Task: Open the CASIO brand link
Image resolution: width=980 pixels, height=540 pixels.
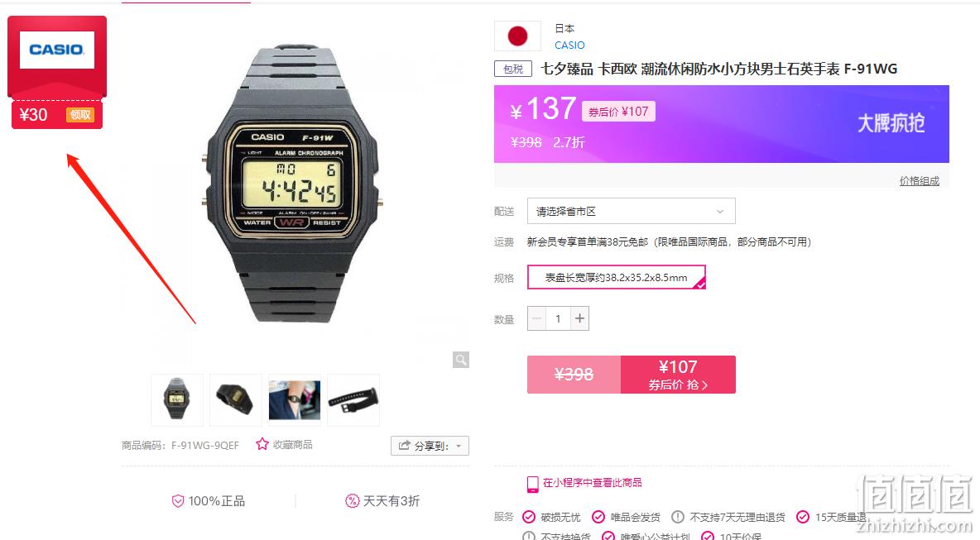Action: (569, 45)
